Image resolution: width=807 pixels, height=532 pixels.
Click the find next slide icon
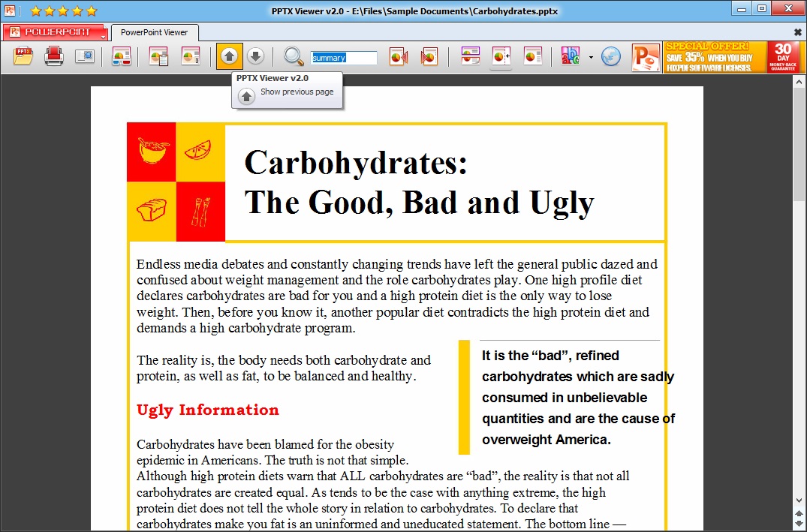tap(429, 56)
